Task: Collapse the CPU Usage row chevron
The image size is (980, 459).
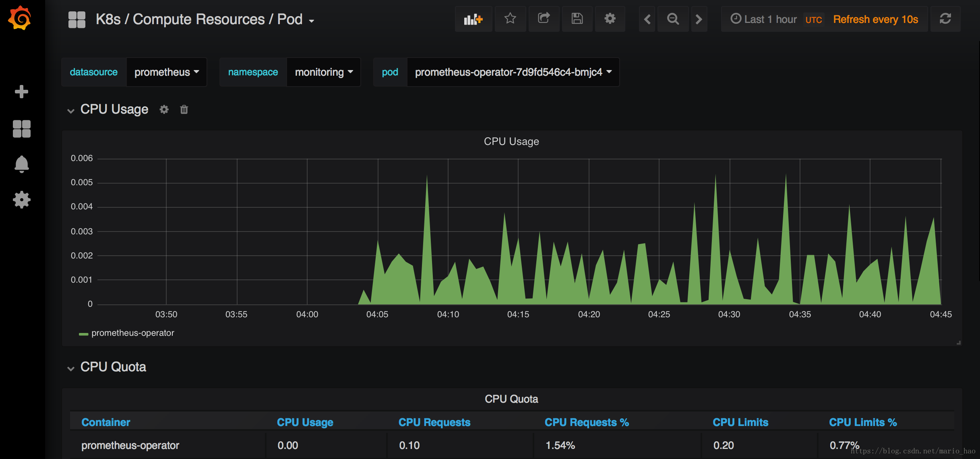Action: coord(71,111)
